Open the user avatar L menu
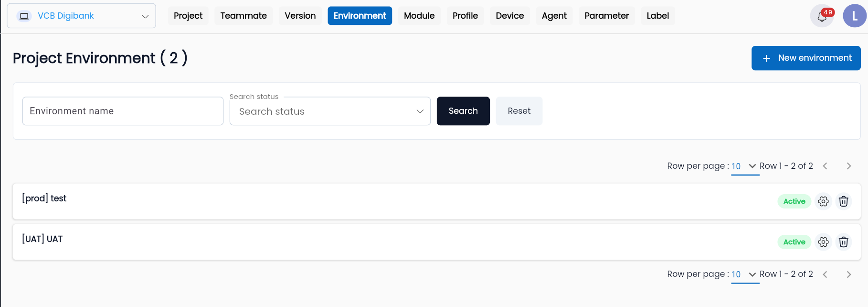This screenshot has width=868, height=307. coord(855,16)
